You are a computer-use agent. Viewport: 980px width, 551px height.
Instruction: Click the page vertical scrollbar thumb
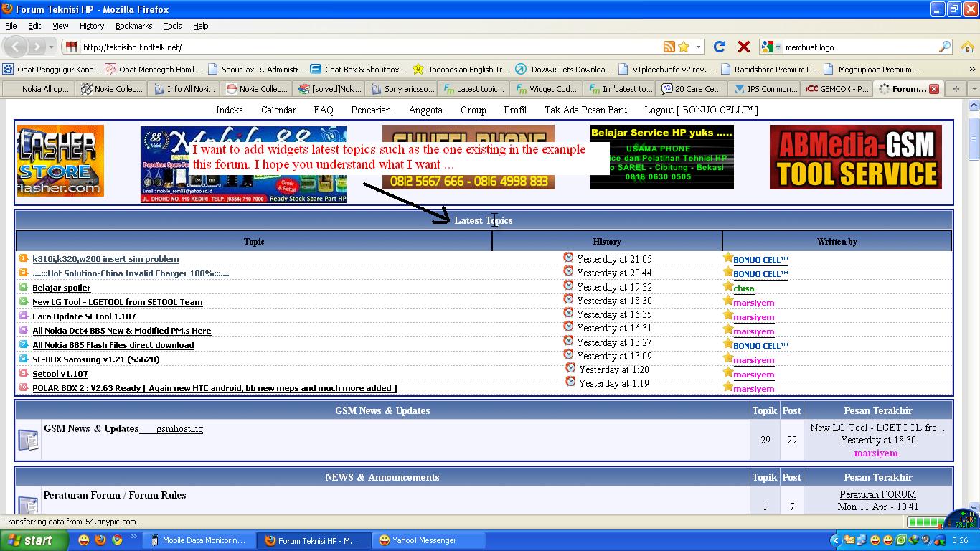pyautogui.click(x=974, y=138)
